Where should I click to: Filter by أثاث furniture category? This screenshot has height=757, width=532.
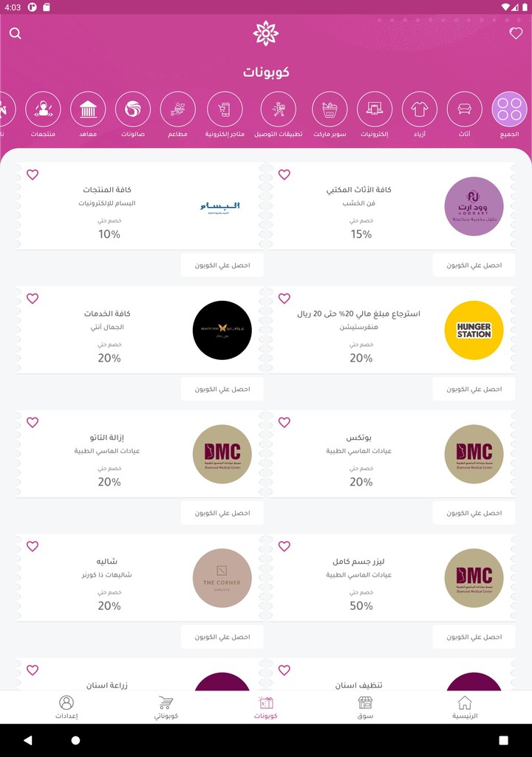(465, 110)
